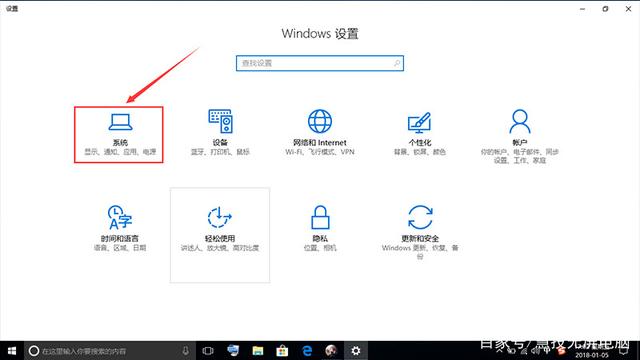This screenshot has height=360, width=640.
Task: Launch Edge browser from the taskbar
Action: click(307, 351)
